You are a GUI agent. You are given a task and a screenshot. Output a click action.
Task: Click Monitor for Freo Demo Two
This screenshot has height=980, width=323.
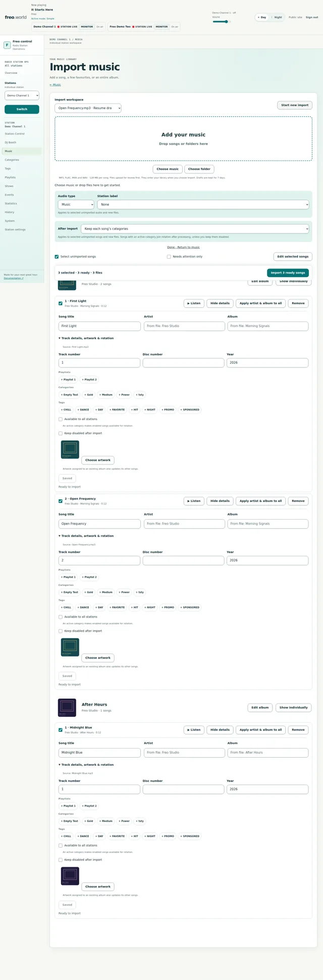click(x=161, y=27)
